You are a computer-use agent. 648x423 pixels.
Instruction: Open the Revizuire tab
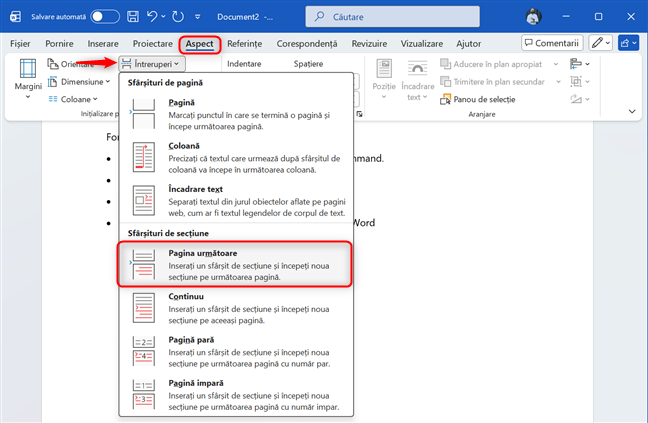pyautogui.click(x=369, y=43)
